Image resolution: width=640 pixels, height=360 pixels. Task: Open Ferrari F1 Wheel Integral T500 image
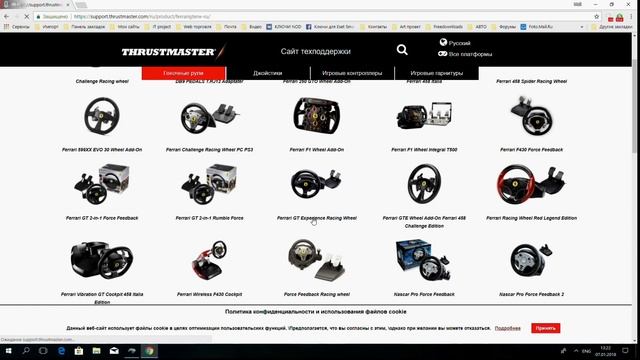pyautogui.click(x=424, y=115)
